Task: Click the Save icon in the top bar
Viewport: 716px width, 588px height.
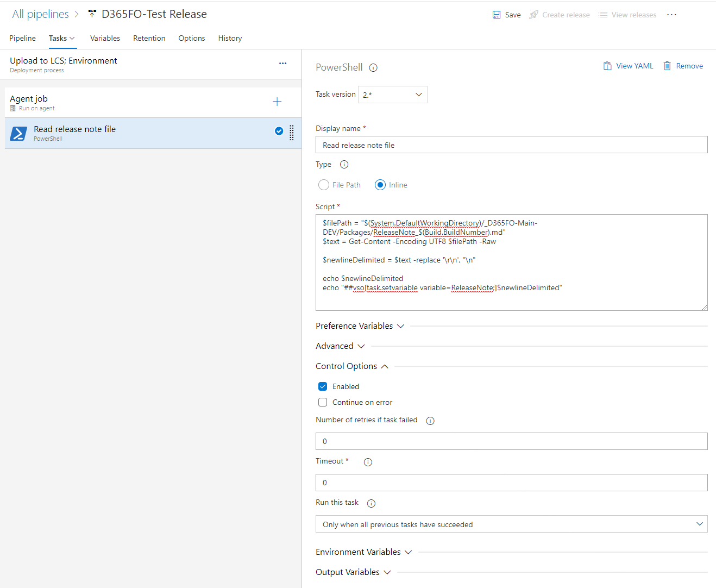Action: (496, 15)
